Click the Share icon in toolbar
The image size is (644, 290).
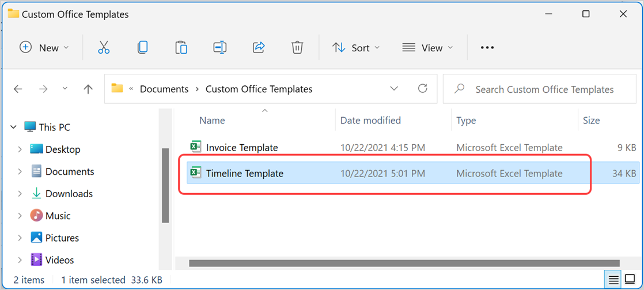[x=259, y=48]
